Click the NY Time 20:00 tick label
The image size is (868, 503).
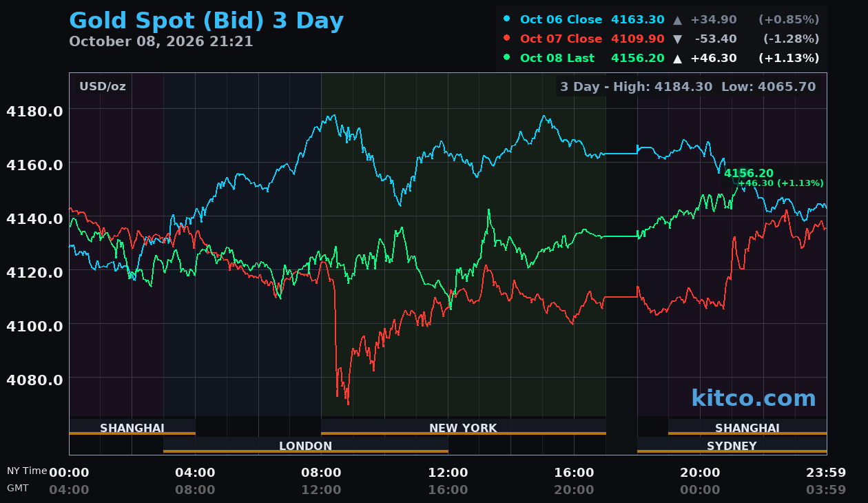[x=700, y=473]
